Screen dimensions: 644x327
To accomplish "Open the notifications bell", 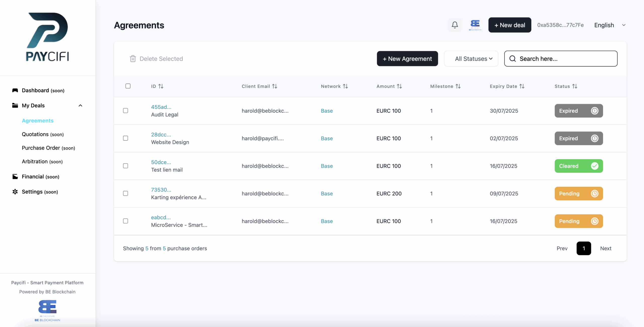I will point(455,25).
